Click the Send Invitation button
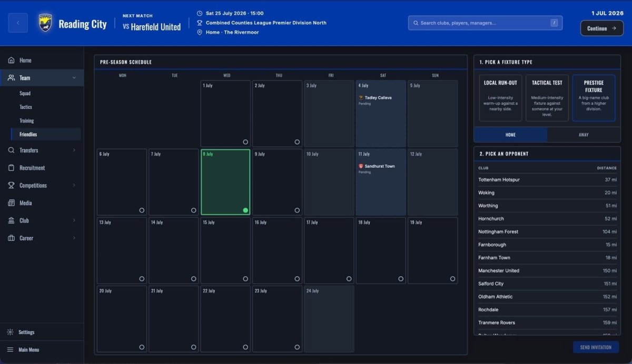 coord(596,347)
